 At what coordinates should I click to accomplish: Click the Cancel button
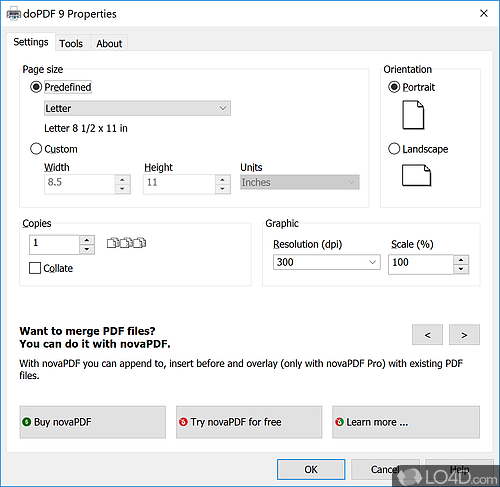(x=385, y=469)
